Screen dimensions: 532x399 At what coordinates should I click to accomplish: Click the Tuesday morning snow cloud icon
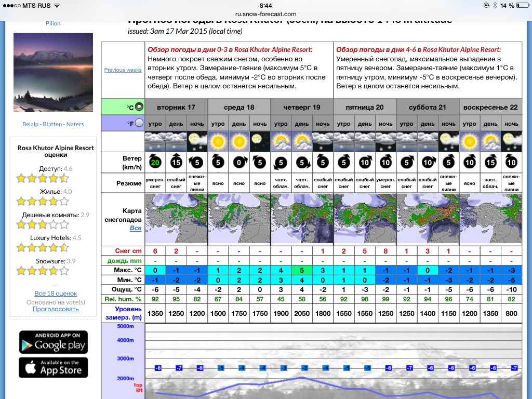(x=155, y=141)
